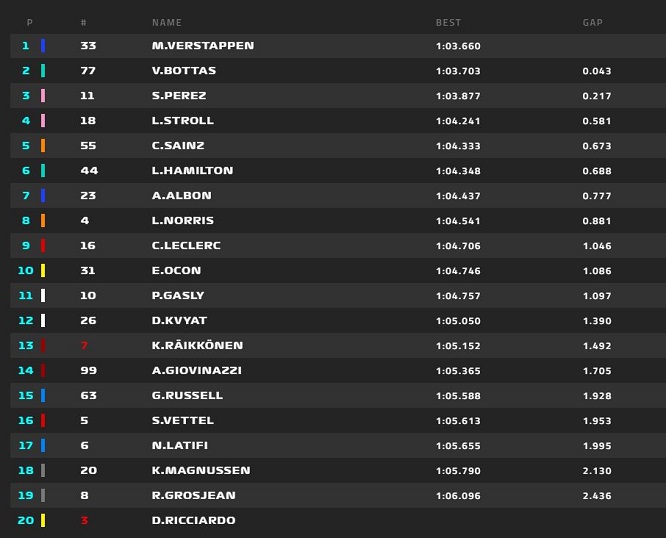Click position 19 for R.GROSJEAN
Image resolution: width=666 pixels, height=538 pixels.
[x=26, y=495]
